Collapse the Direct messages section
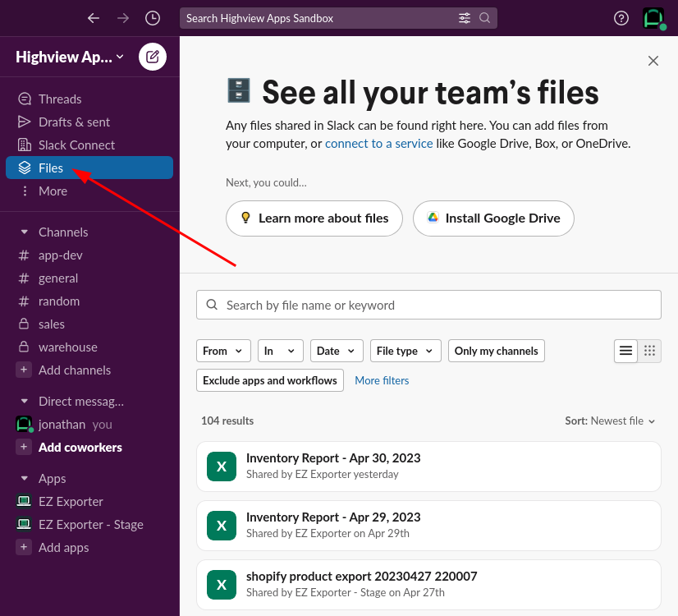The height and width of the screenshot is (616, 678). [x=25, y=402]
